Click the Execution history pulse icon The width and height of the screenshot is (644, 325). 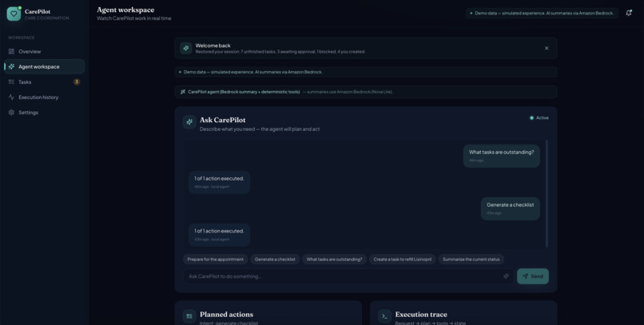[x=11, y=97]
